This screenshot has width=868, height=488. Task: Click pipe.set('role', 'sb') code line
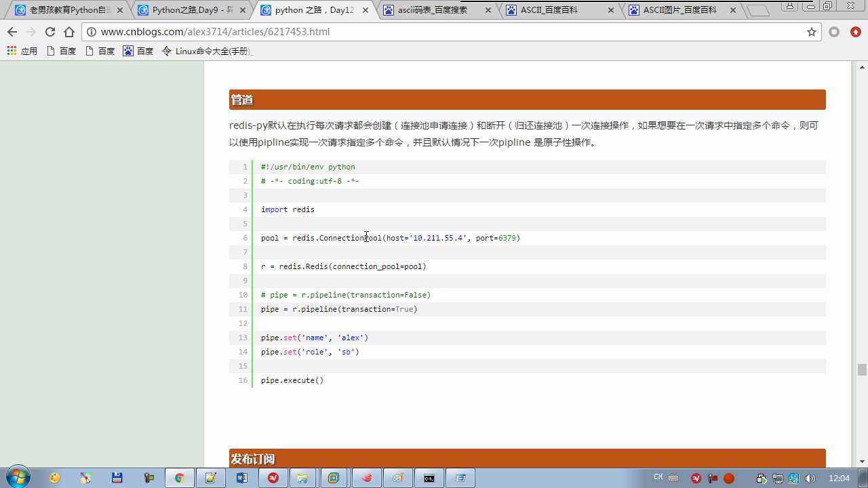point(310,352)
